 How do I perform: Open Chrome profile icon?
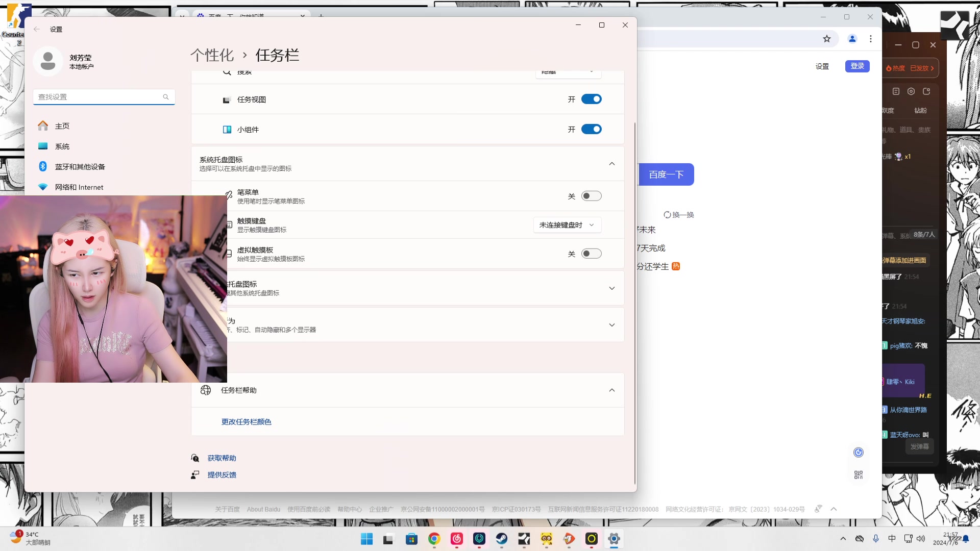[x=852, y=39]
